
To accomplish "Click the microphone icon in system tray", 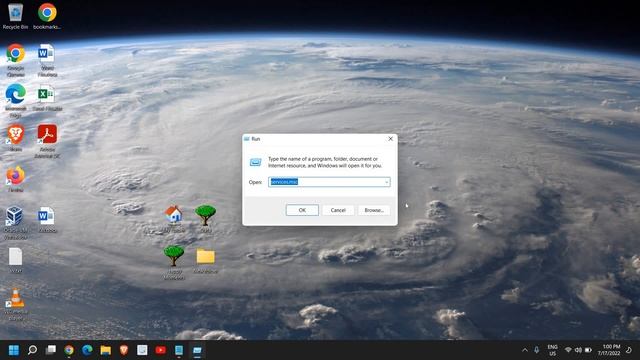I will pos(537,350).
